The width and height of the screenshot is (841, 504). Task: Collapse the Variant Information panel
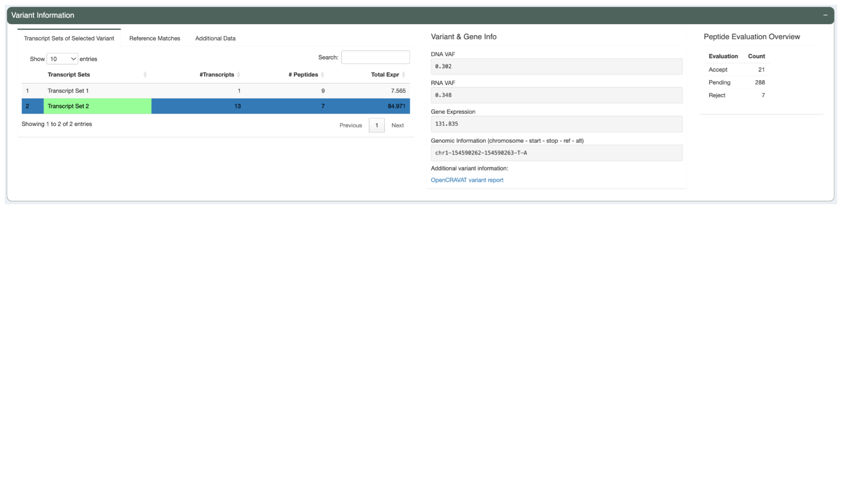826,15
